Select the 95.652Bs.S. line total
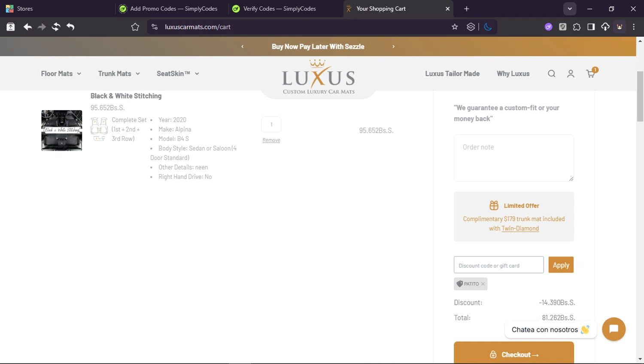Screen dimensions: 644x364 [376, 130]
